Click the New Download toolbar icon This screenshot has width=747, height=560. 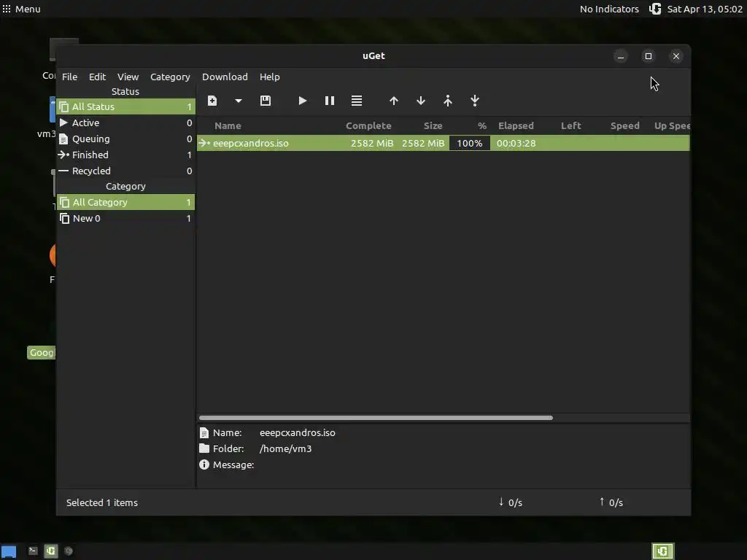(x=212, y=101)
